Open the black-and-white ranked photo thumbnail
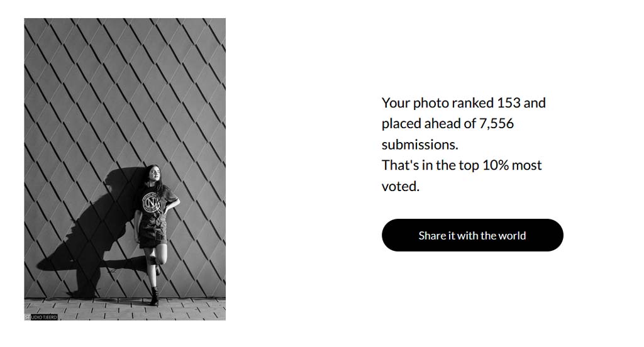 click(x=125, y=169)
